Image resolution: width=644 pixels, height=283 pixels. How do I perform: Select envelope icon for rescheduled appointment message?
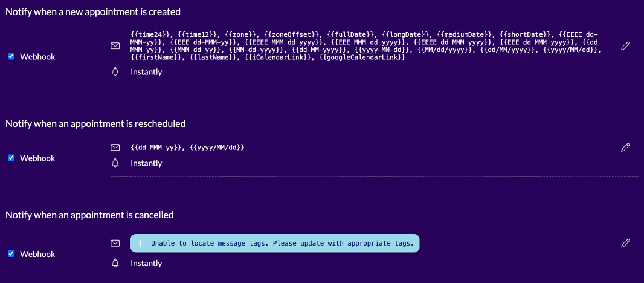coord(115,147)
